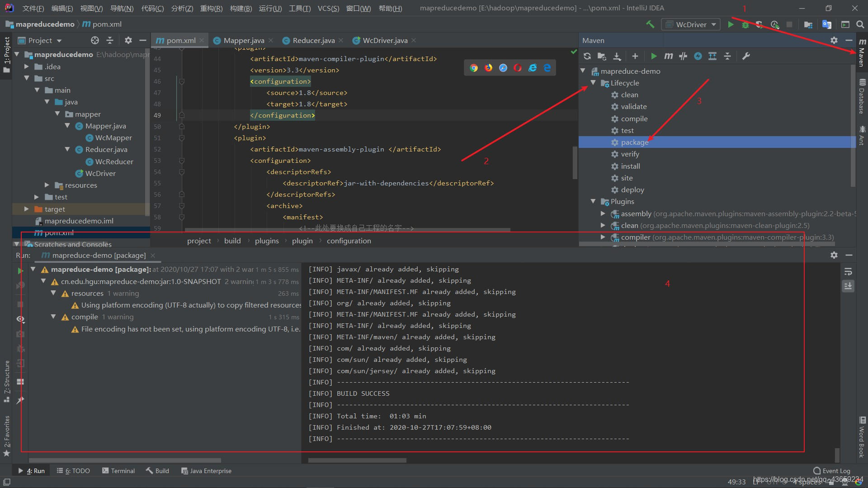Toggle soft-wrap in run console

[x=848, y=271]
